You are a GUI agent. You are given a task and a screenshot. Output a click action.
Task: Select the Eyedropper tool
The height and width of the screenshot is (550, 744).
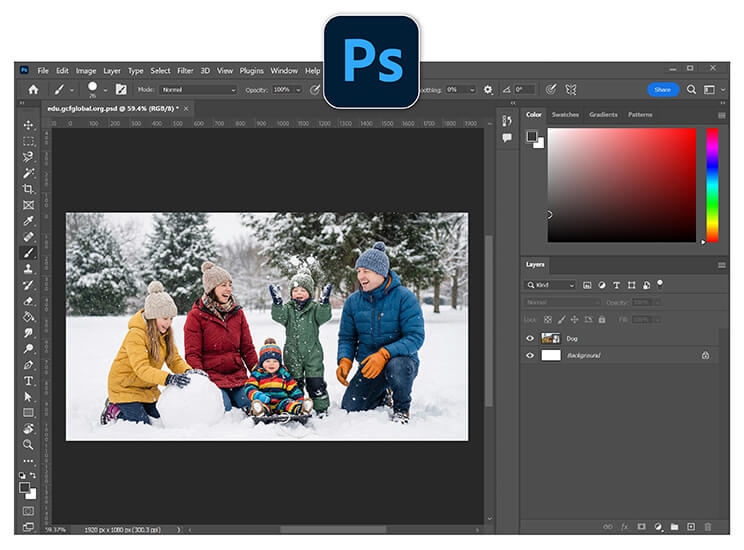pos(28,221)
